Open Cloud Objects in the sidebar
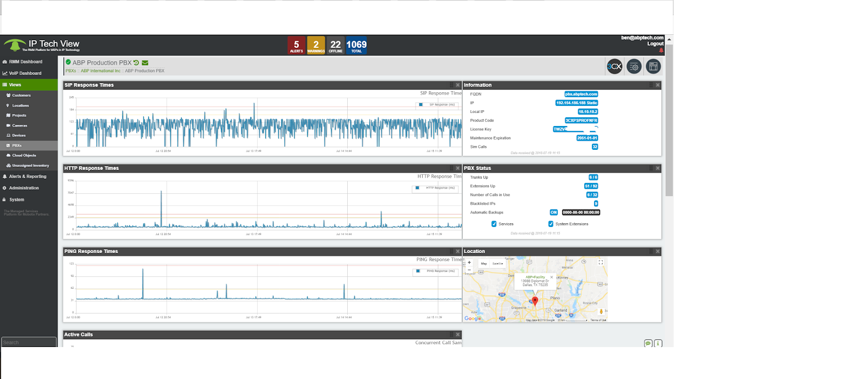This screenshot has height=379, width=868. coord(29,155)
